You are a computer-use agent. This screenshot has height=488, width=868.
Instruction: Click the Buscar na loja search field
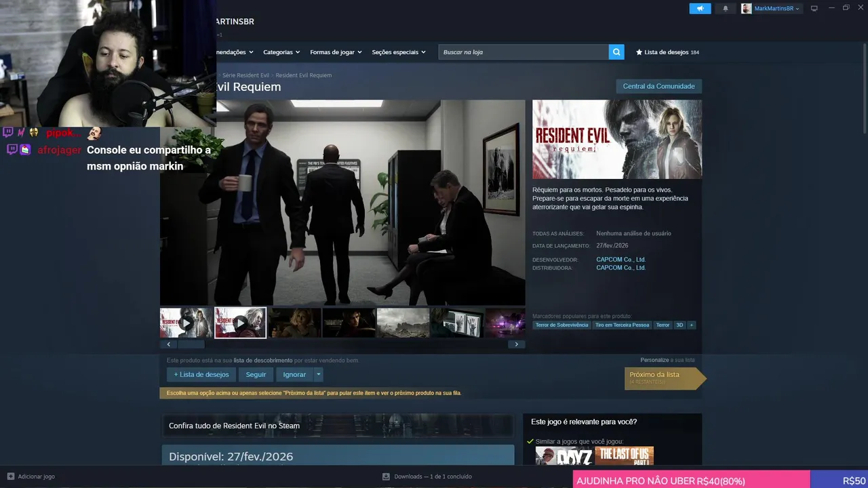524,52
